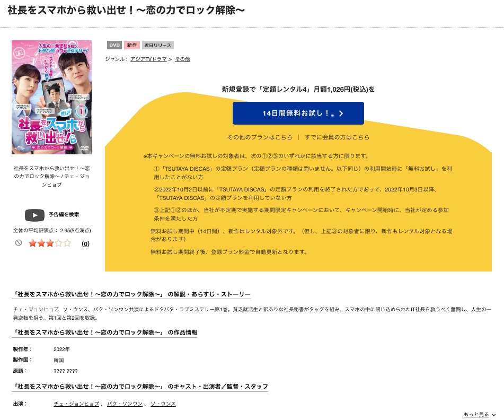This screenshot has width=504, height=420.
Task: Click the YouTube play icon for trailer search
Action: 35,215
